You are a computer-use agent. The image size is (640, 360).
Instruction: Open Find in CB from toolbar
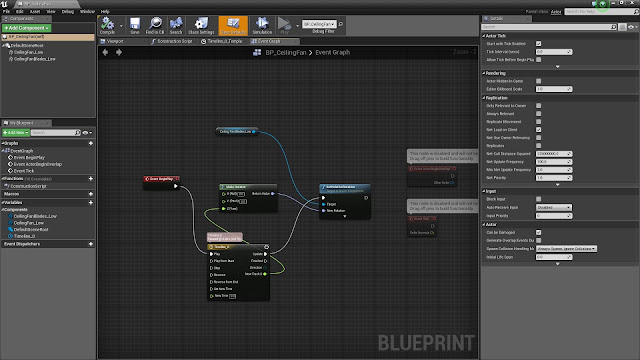155,25
